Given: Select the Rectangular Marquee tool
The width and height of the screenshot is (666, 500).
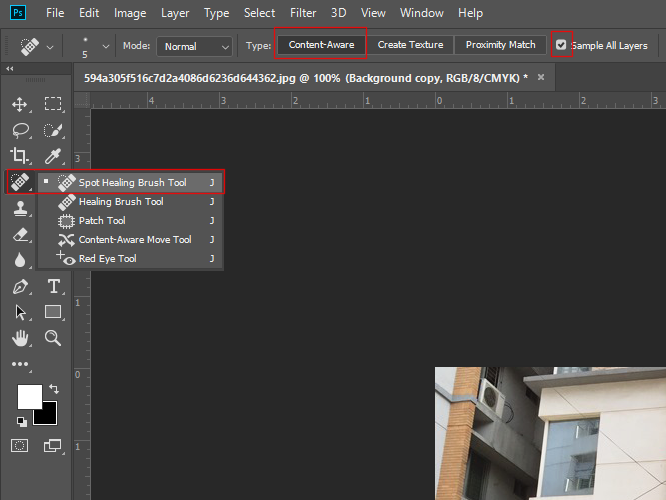Looking at the screenshot, I should [53, 104].
